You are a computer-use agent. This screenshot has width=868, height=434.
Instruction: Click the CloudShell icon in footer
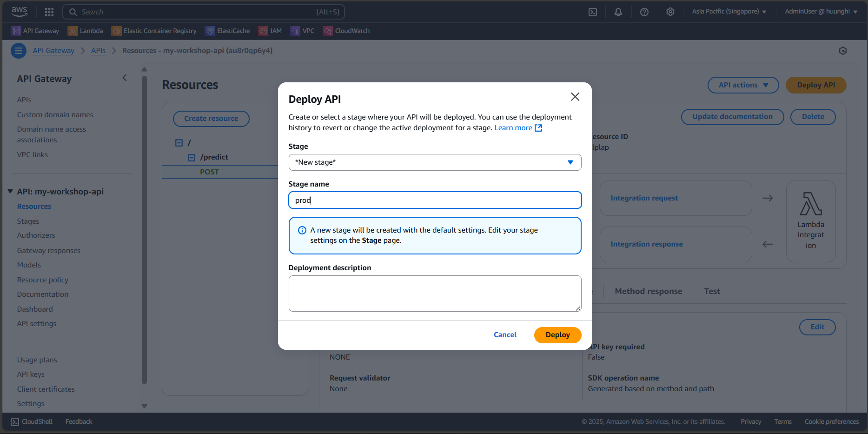[15, 422]
